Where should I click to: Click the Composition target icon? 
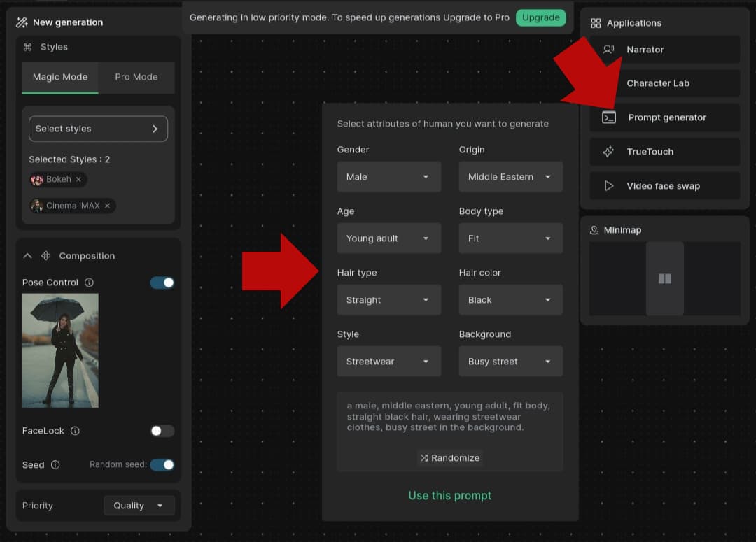tap(45, 256)
